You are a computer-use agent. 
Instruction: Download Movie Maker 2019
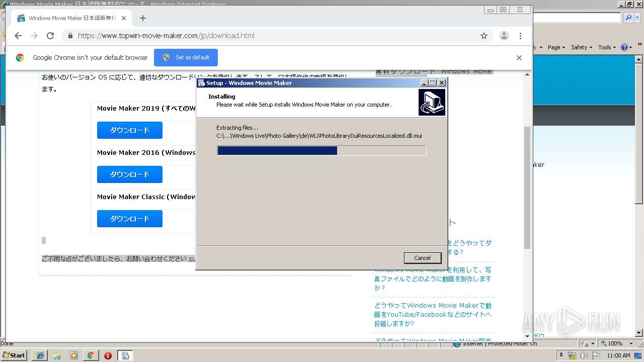tap(130, 130)
